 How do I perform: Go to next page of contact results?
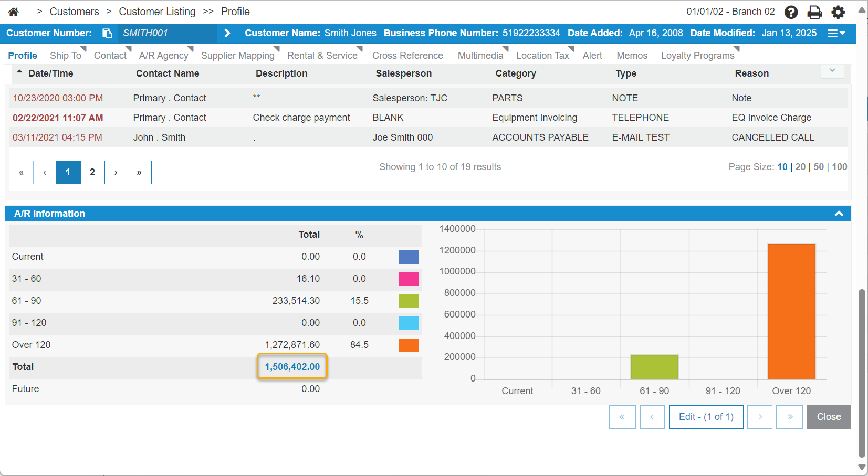click(116, 172)
